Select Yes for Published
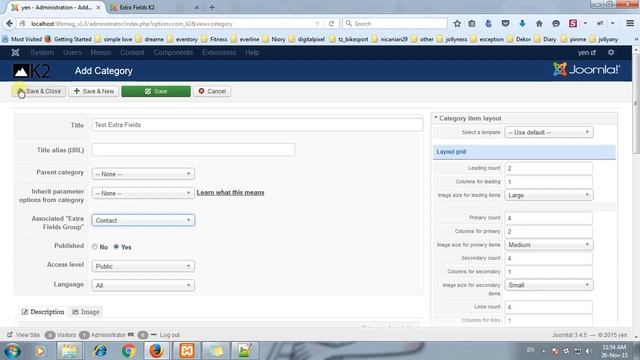 [x=116, y=247]
